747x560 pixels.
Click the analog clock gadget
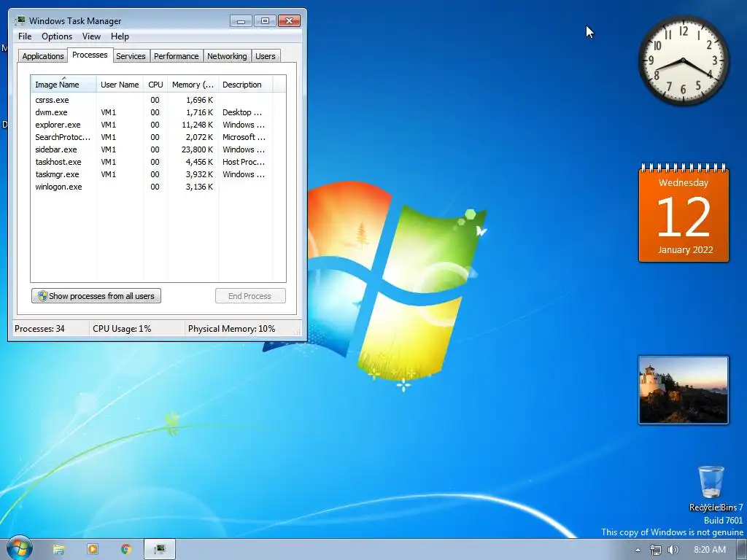pyautogui.click(x=683, y=61)
